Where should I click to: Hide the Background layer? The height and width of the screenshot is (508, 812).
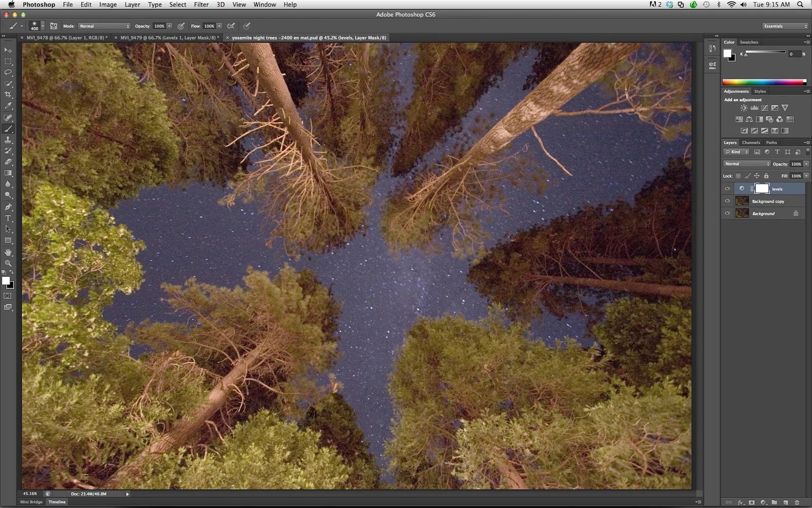coord(727,213)
